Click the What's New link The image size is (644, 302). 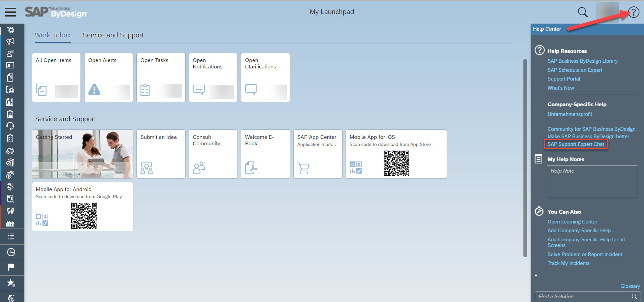point(560,88)
